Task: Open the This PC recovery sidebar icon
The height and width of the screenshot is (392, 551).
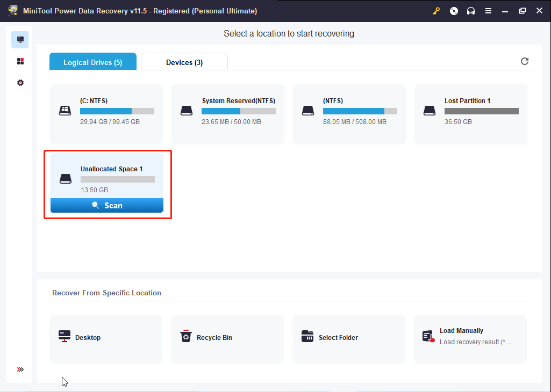Action: pyautogui.click(x=20, y=40)
